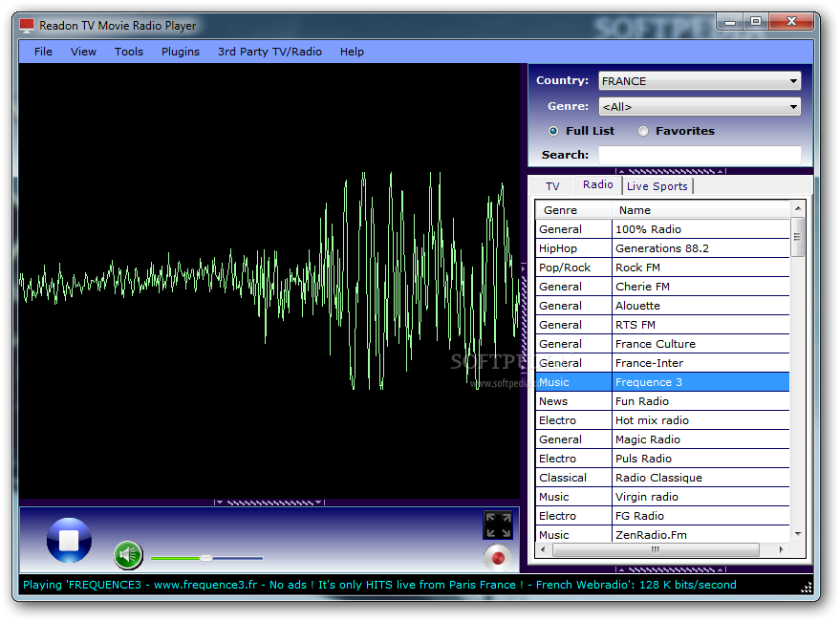The width and height of the screenshot is (840, 621).
Task: Select the Rock FM station
Action: tap(662, 268)
